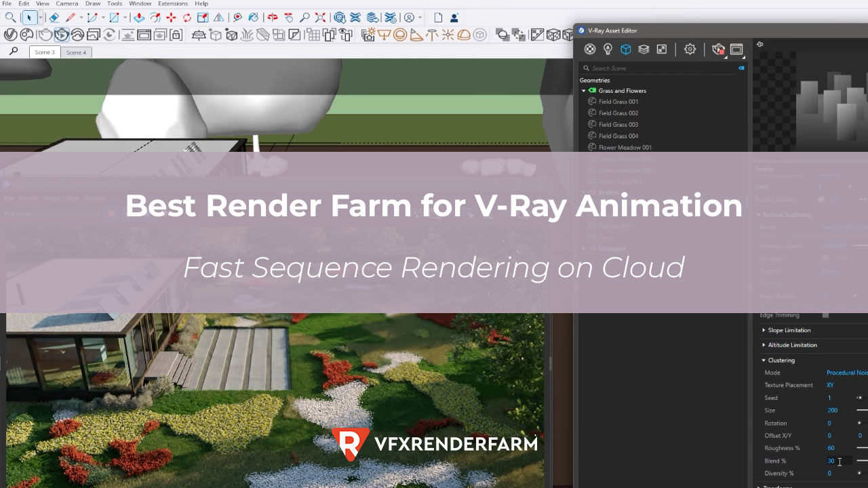
Task: Open the Camera menu
Action: (x=67, y=3)
